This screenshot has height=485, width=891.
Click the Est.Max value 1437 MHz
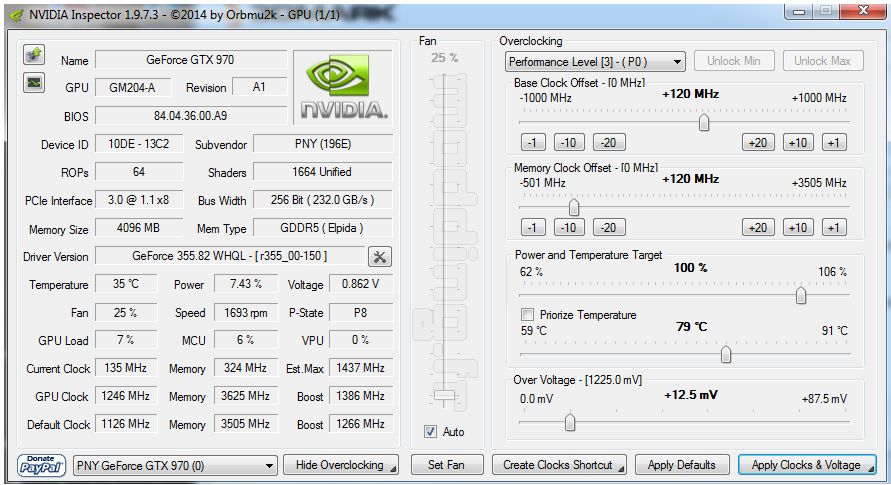point(361,368)
